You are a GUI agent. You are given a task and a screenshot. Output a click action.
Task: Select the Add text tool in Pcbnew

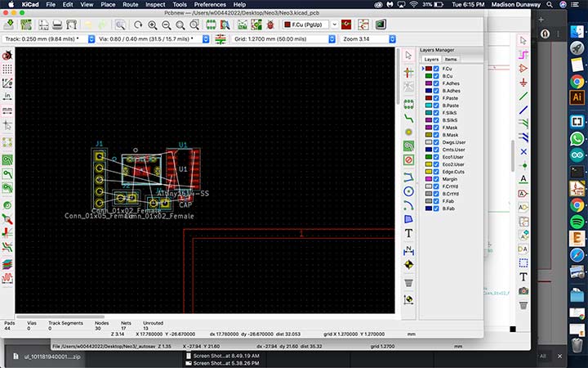coord(409,234)
